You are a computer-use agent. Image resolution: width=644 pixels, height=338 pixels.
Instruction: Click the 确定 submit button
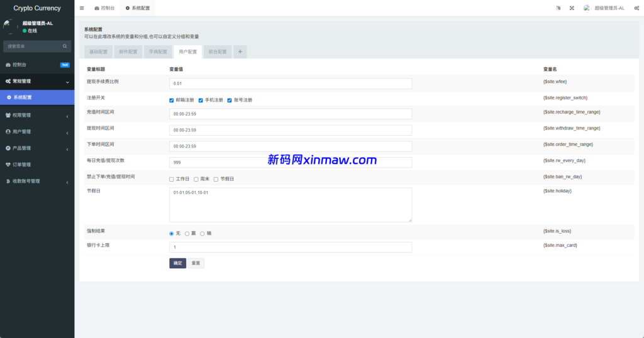(178, 263)
